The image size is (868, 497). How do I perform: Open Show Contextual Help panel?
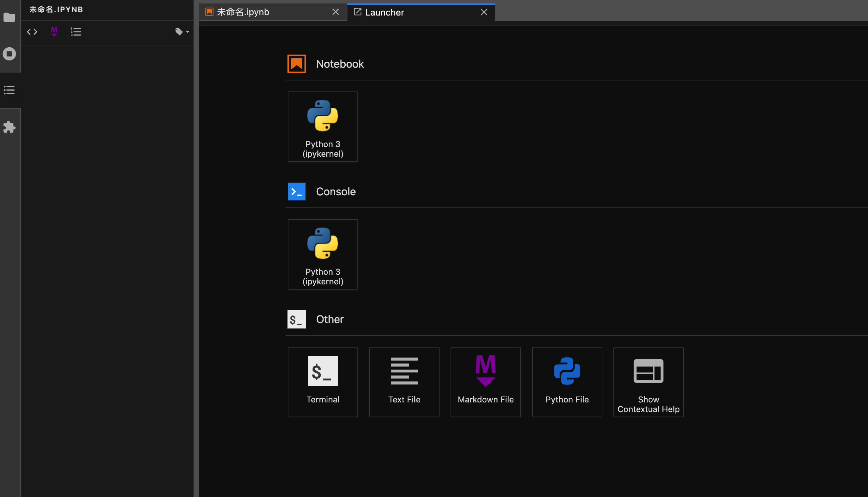point(648,381)
